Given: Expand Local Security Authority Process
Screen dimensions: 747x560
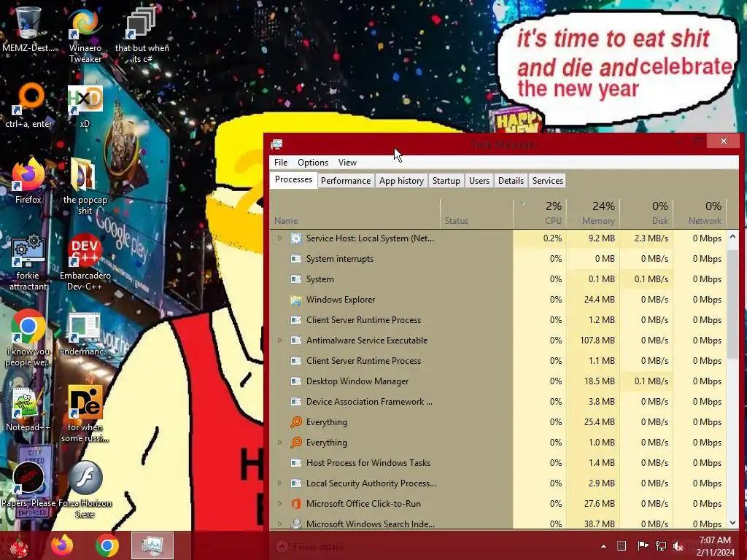Looking at the screenshot, I should (279, 483).
